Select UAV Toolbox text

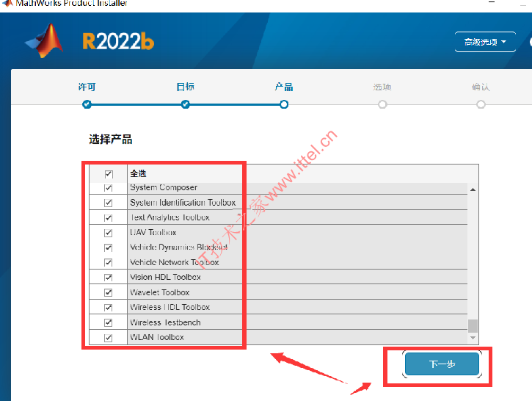tap(153, 232)
